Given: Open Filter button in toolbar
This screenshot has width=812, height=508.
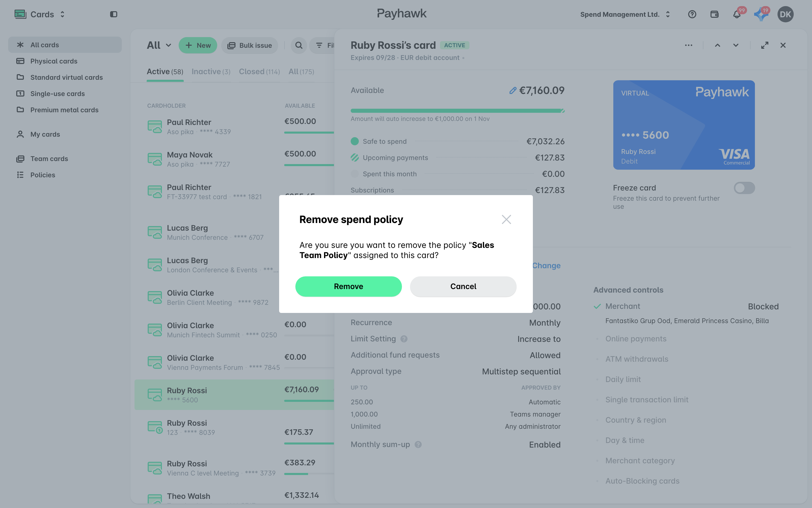Looking at the screenshot, I should [322, 45].
